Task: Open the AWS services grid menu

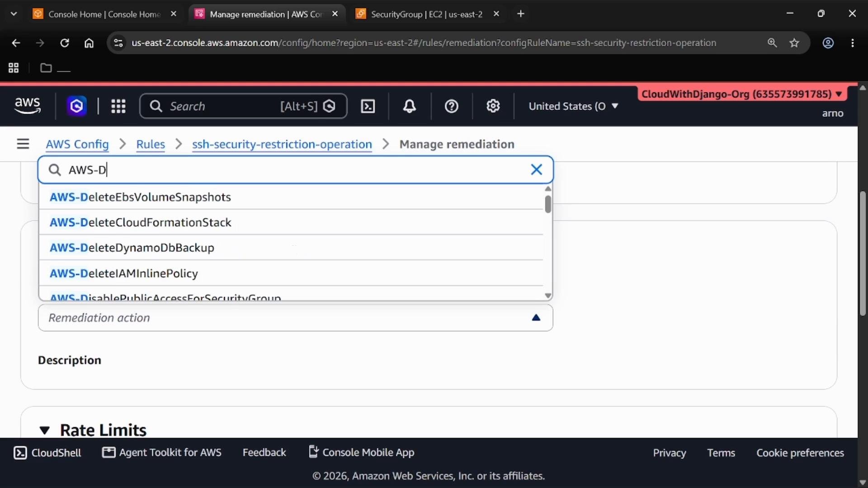Action: pos(118,106)
